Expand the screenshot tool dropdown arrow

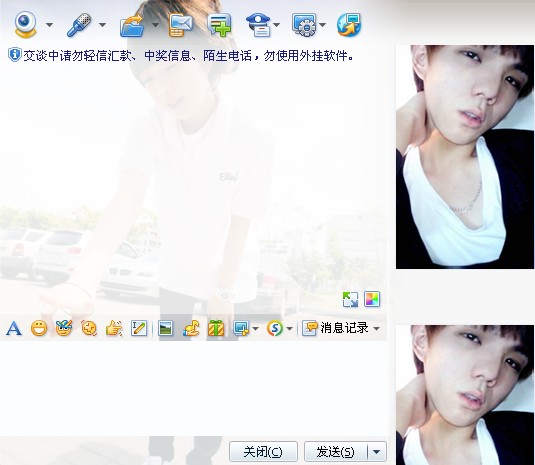click(x=256, y=329)
